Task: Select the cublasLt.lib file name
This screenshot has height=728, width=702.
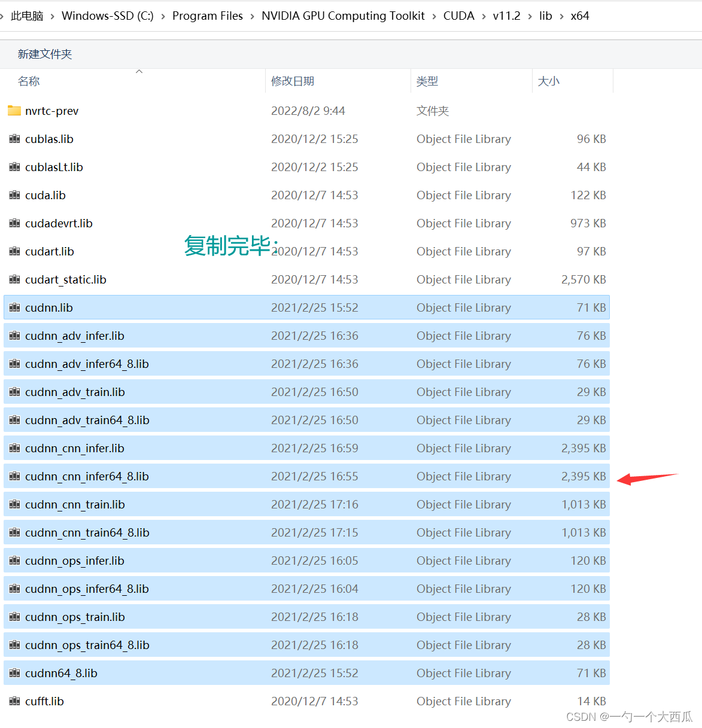Action: coord(54,167)
